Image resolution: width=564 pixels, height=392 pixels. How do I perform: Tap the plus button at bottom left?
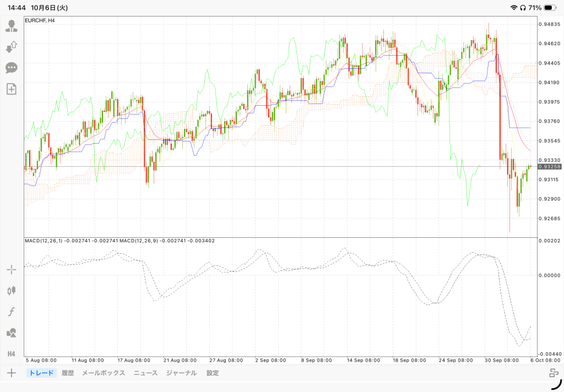coord(12,373)
